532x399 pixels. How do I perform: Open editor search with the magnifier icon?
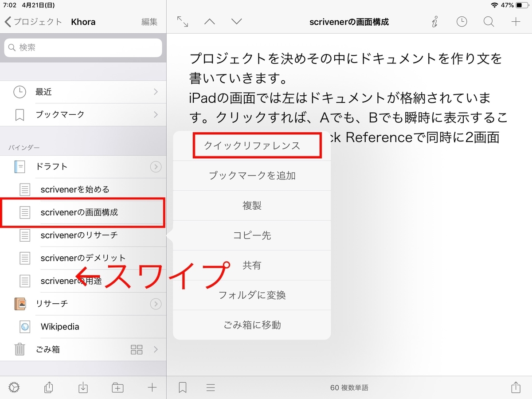pos(489,21)
